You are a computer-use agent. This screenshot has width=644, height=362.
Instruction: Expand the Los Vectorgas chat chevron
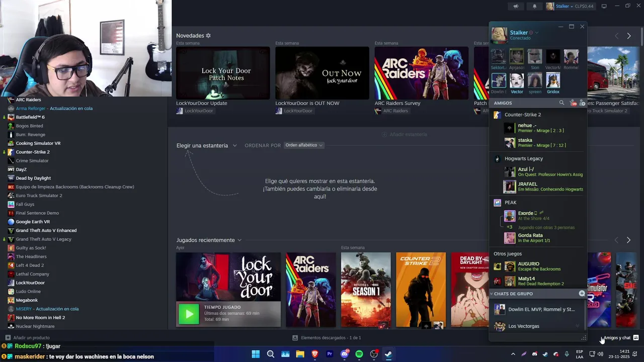click(x=577, y=326)
